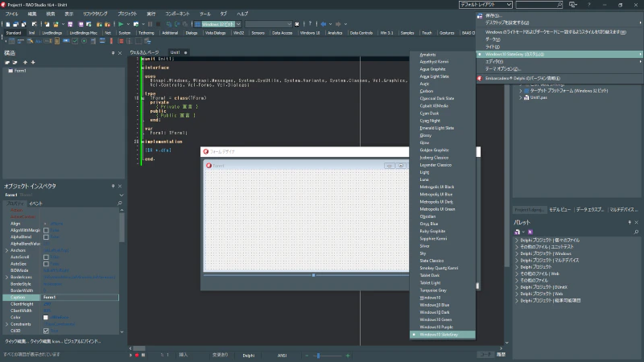Expand the Constraints property

(6, 324)
